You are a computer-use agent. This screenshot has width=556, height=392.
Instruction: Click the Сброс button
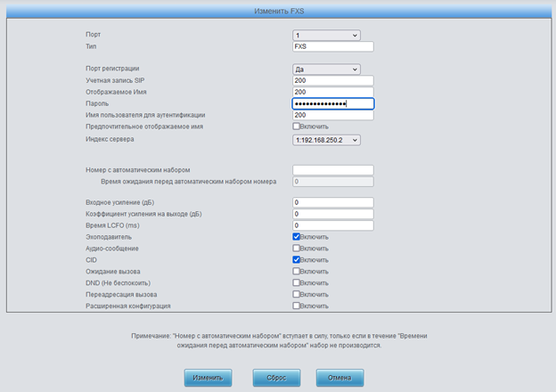[x=276, y=378]
